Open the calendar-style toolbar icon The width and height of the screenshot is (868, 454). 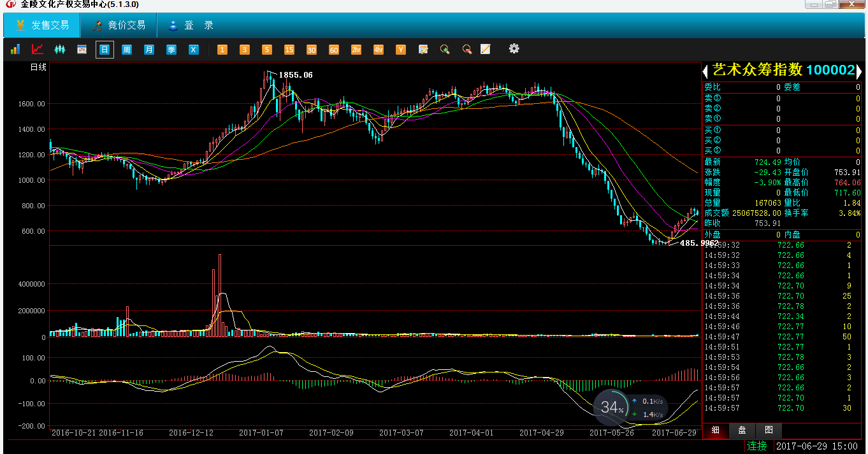[x=82, y=49]
